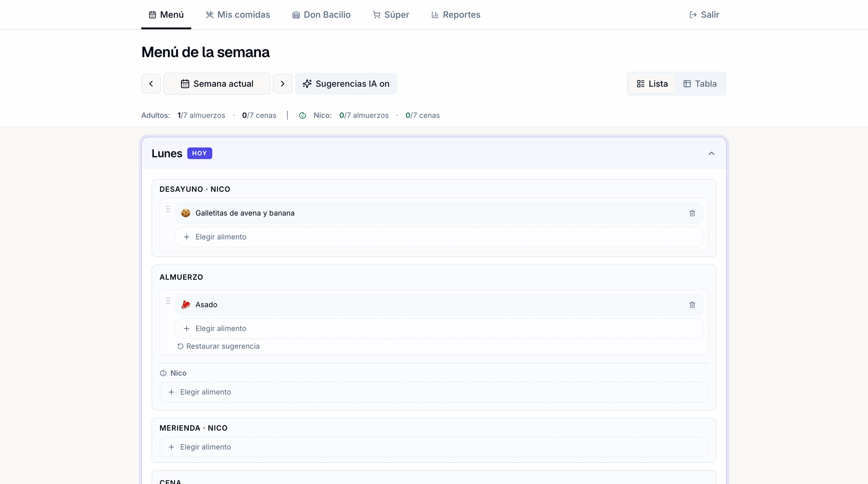Click Restaurar sugerencia link
868x484 pixels.
218,346
